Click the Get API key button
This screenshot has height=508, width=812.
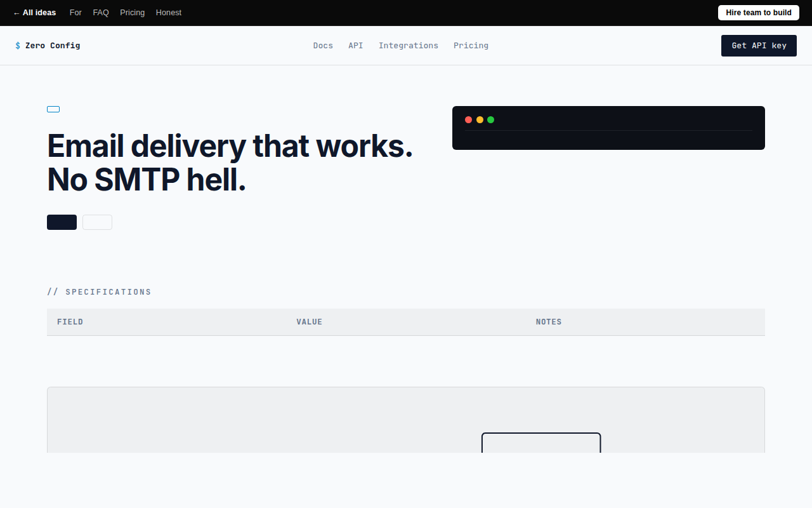[759, 46]
